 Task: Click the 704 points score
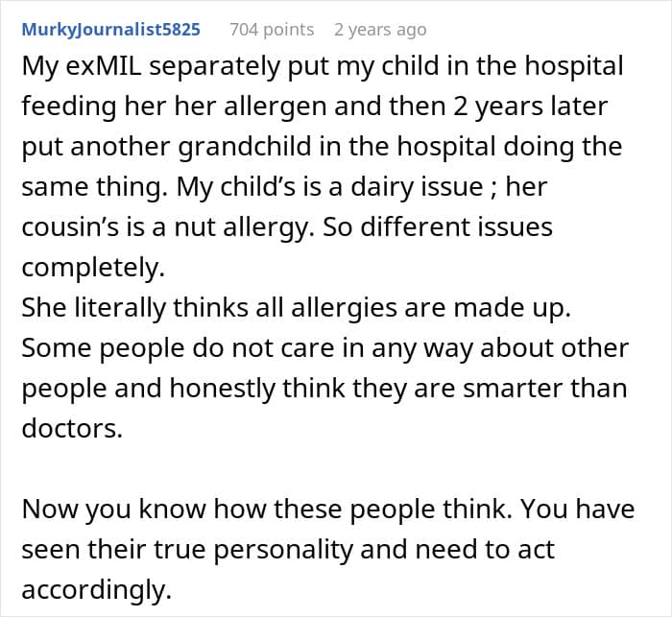coord(272,30)
